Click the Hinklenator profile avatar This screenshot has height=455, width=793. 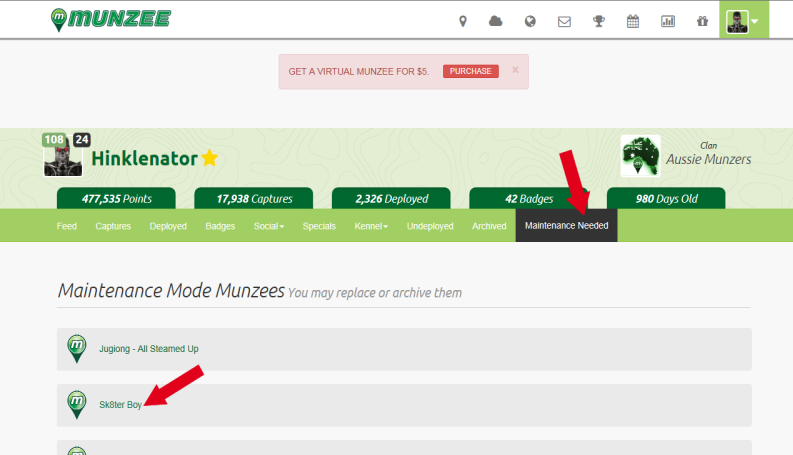[63, 158]
